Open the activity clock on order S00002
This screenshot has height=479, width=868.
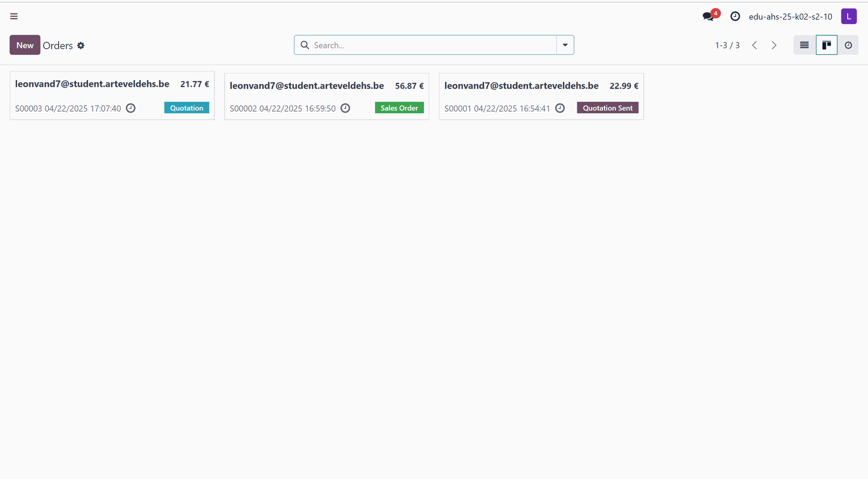click(x=345, y=108)
